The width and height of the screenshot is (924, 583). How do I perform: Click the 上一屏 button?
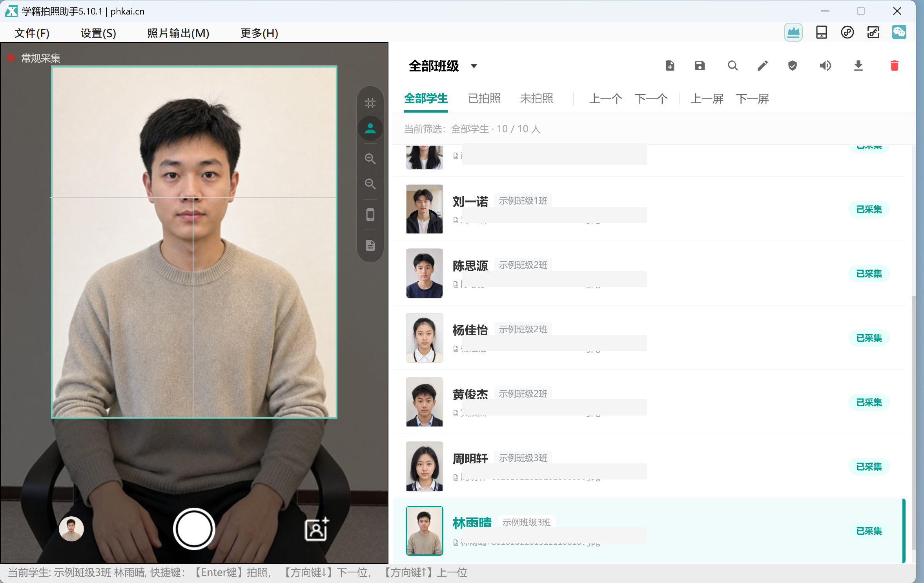coord(707,98)
